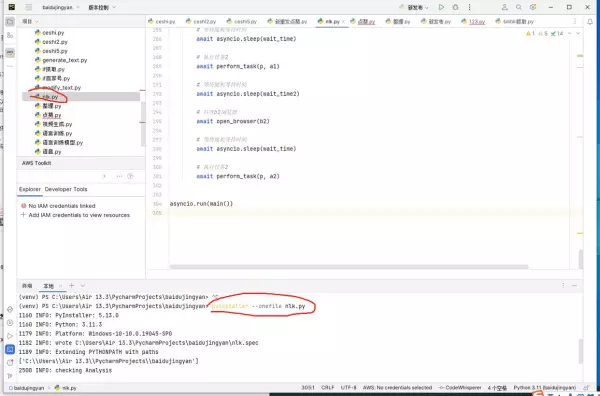The image size is (600, 396).
Task: Select nlk.py in project tree
Action: tap(81, 97)
